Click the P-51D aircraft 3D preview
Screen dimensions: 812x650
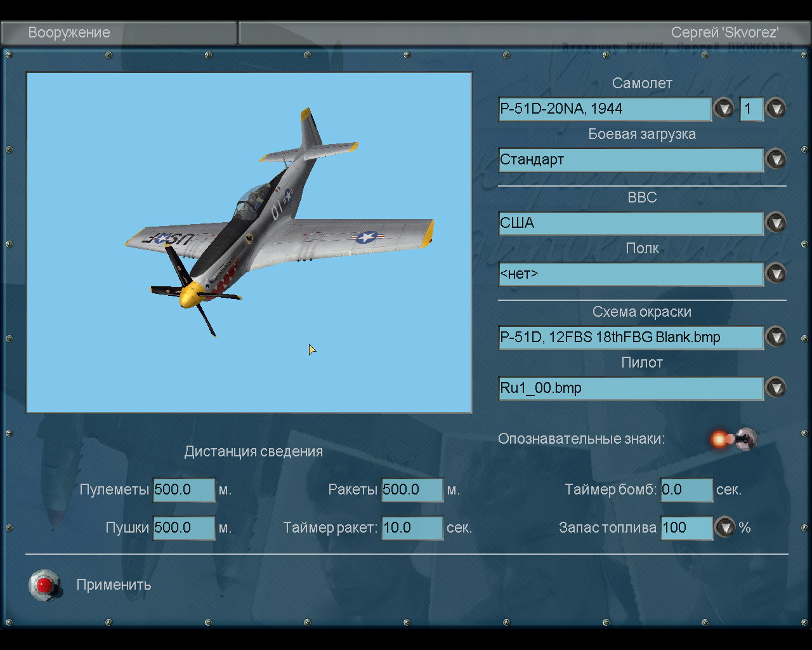pyautogui.click(x=249, y=242)
